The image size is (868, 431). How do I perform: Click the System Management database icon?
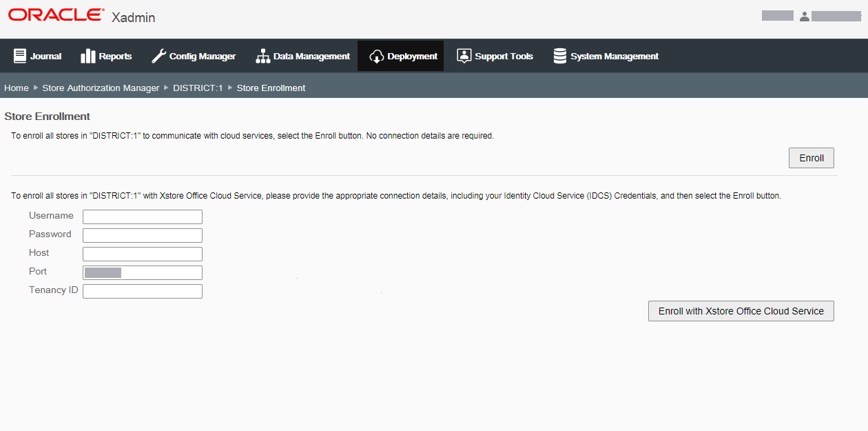pyautogui.click(x=560, y=56)
